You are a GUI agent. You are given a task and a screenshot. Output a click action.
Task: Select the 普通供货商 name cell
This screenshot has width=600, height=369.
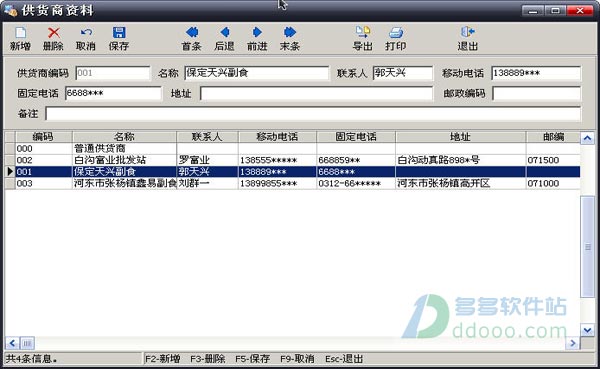click(x=124, y=149)
